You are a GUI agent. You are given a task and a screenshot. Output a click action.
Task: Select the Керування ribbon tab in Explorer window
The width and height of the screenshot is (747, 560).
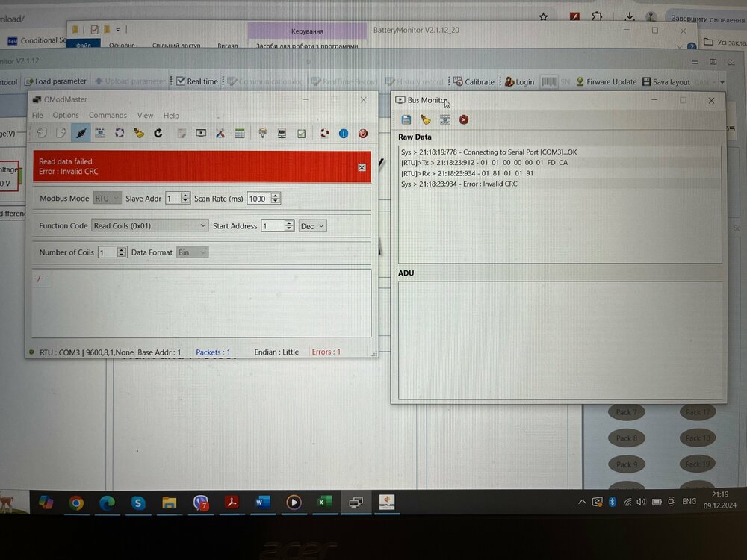coord(307,31)
